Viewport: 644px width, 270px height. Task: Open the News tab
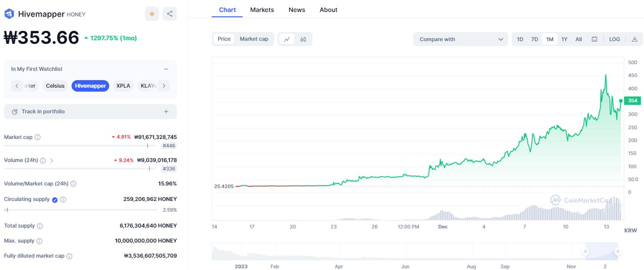pos(297,10)
